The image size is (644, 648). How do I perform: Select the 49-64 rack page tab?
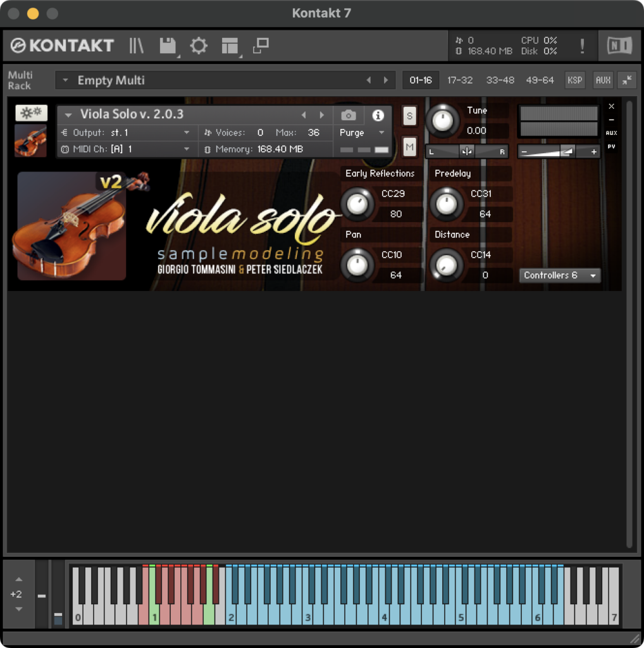click(540, 80)
